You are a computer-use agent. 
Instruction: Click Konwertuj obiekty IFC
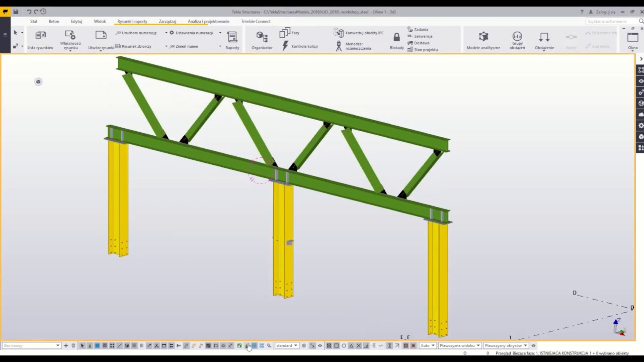(359, 33)
